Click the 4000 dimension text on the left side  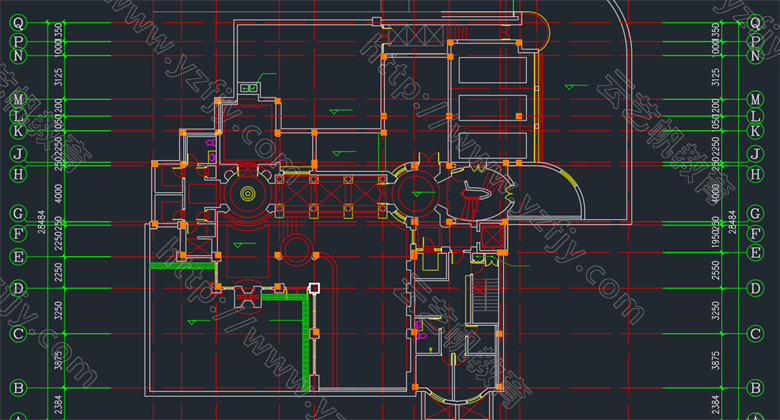click(x=59, y=194)
